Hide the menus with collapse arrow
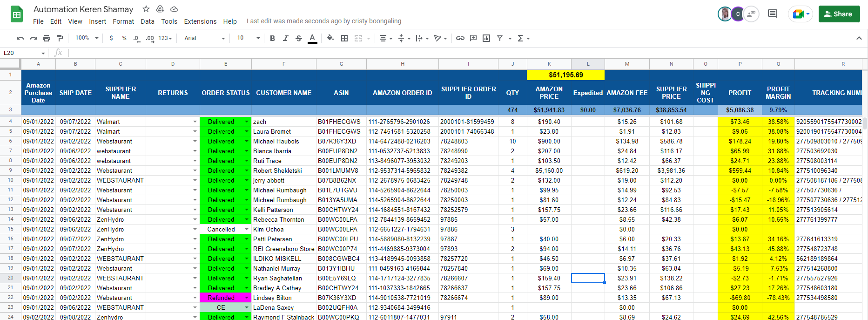 coord(859,38)
